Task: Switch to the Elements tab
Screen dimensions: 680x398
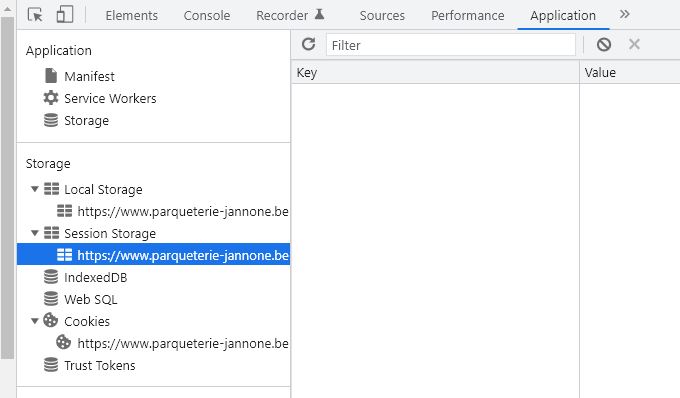Action: pyautogui.click(x=131, y=16)
